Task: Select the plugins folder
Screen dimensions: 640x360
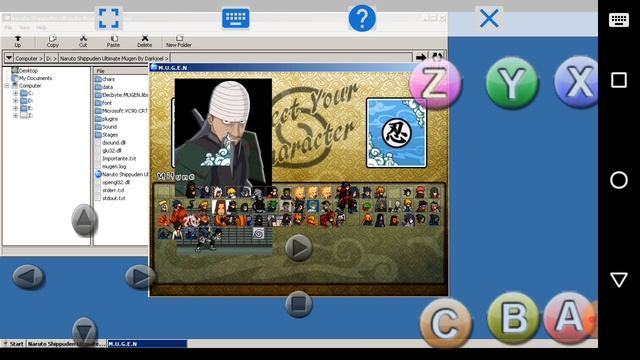Action: [x=107, y=119]
